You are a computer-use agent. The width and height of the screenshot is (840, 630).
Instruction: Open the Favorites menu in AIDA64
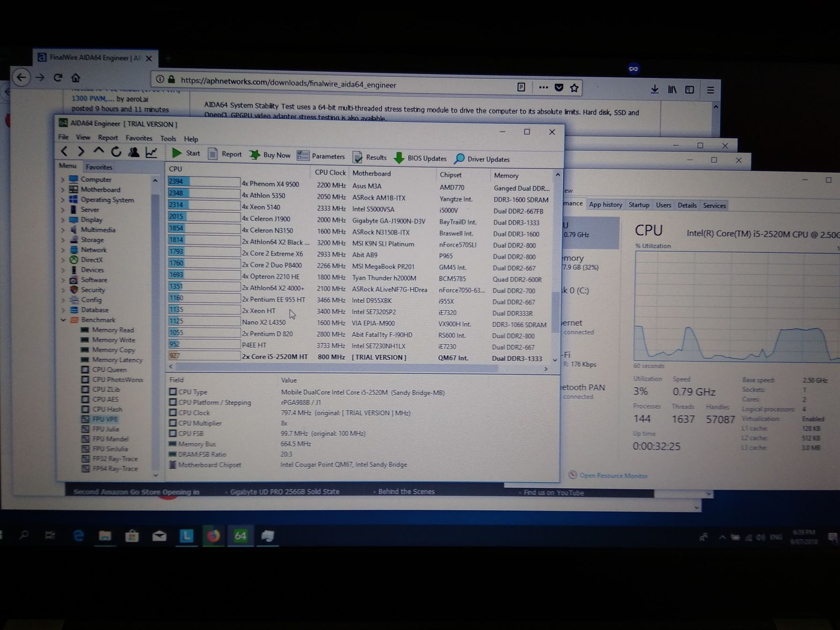point(139,138)
